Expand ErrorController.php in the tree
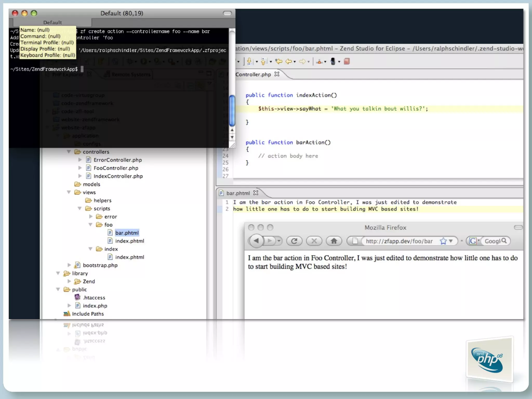 tap(80, 160)
